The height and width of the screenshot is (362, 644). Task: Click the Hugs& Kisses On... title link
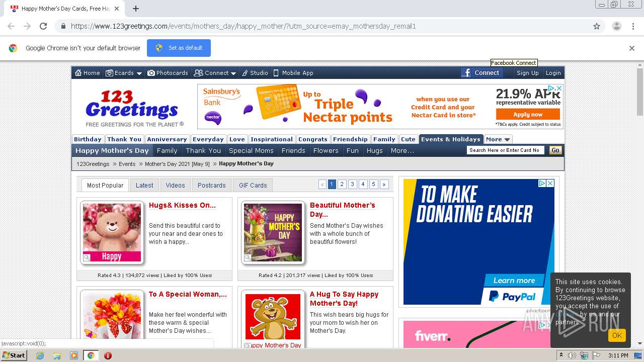coord(182,205)
